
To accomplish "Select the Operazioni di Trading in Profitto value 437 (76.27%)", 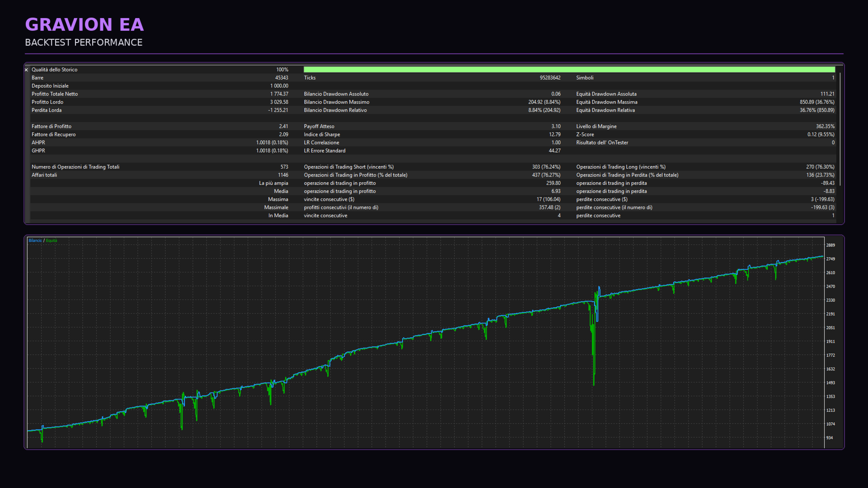I will 546,175.
